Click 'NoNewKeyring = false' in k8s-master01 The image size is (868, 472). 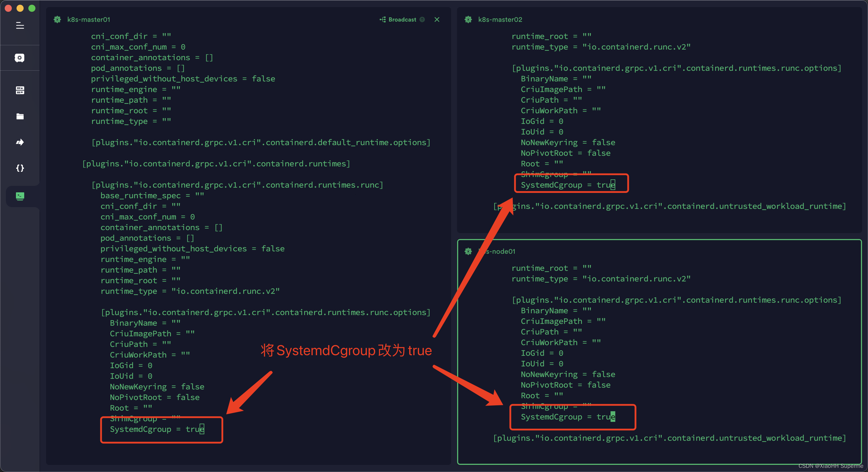point(157,387)
